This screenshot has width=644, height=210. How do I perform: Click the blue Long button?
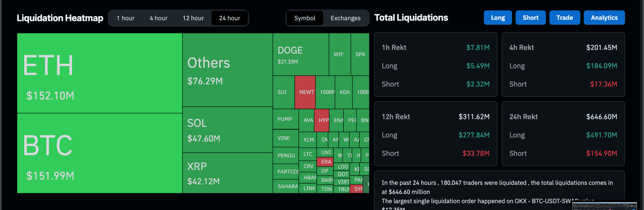[x=498, y=18]
